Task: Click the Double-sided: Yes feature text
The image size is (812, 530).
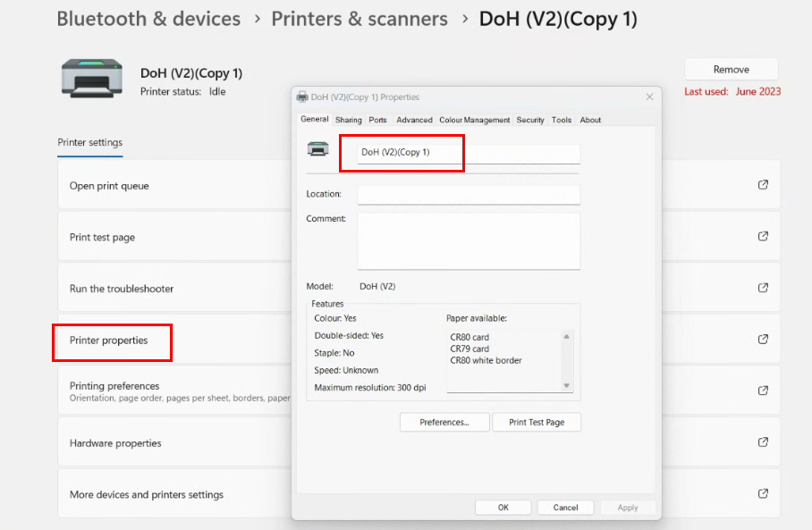Action: 349,335
